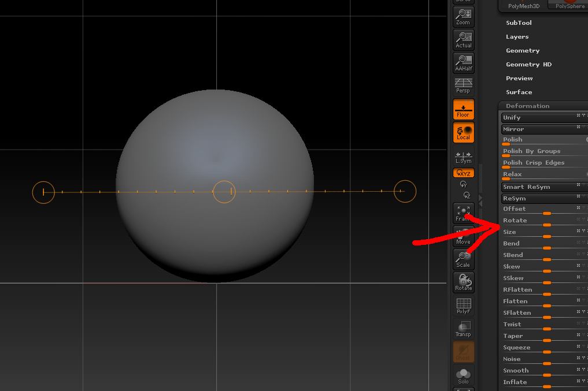
Task: Activate the Frame tool icon
Action: [x=463, y=214]
